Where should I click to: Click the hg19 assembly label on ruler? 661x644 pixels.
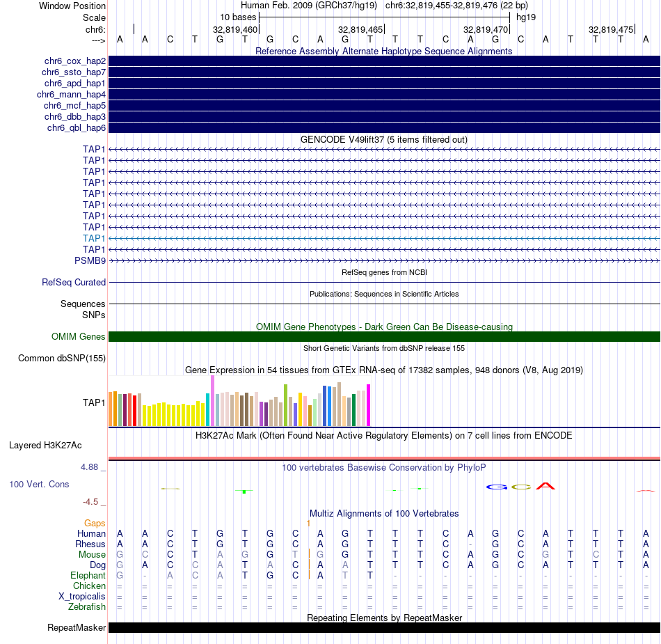pos(526,17)
